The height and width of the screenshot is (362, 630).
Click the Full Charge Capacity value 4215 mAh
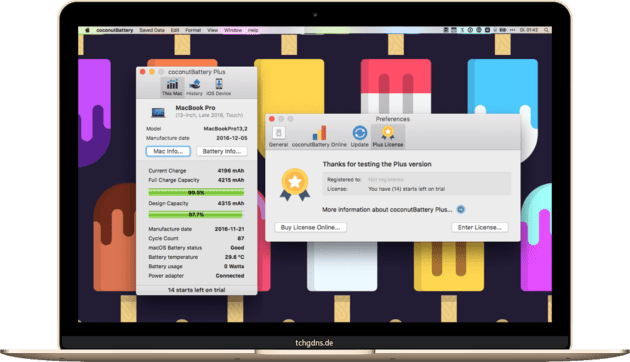coord(231,180)
